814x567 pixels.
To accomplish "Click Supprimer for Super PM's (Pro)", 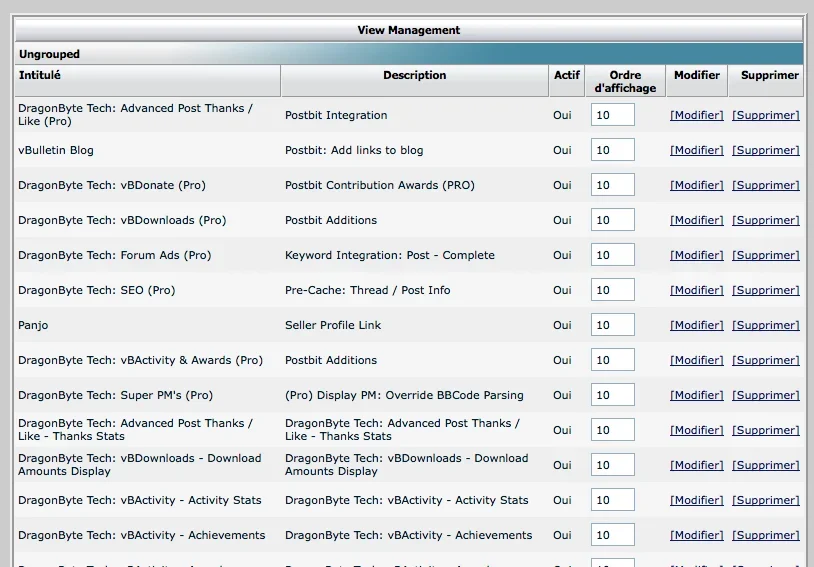I will (x=766, y=395).
